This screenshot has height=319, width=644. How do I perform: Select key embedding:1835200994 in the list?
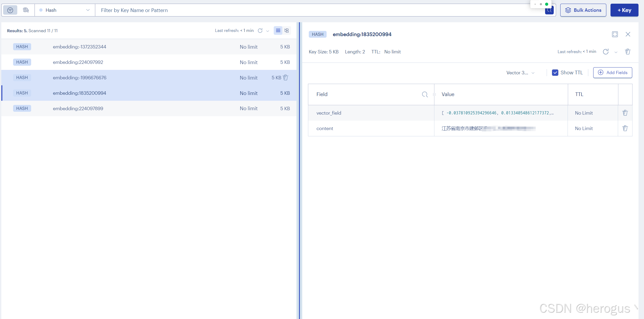pos(149,93)
